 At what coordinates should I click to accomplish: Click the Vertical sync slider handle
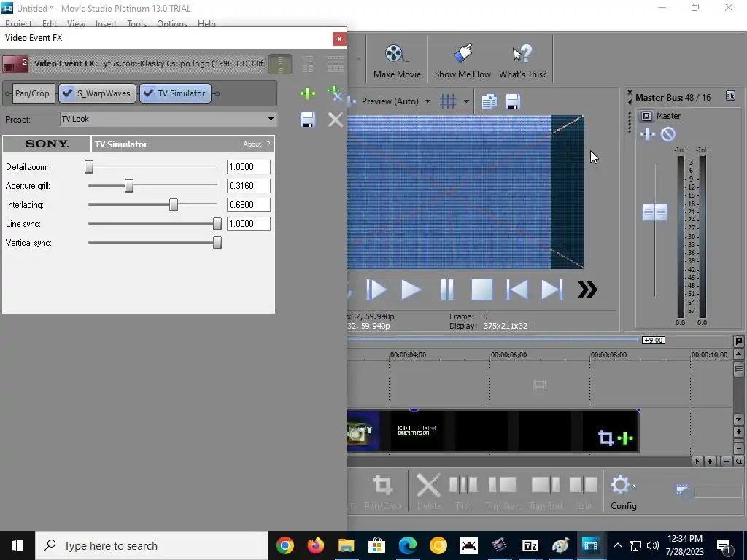tap(217, 243)
